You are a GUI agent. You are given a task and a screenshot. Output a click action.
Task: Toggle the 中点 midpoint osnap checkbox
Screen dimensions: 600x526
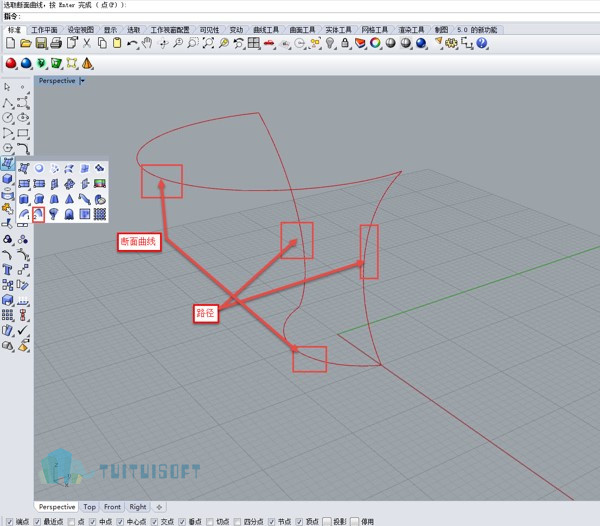pyautogui.click(x=93, y=522)
